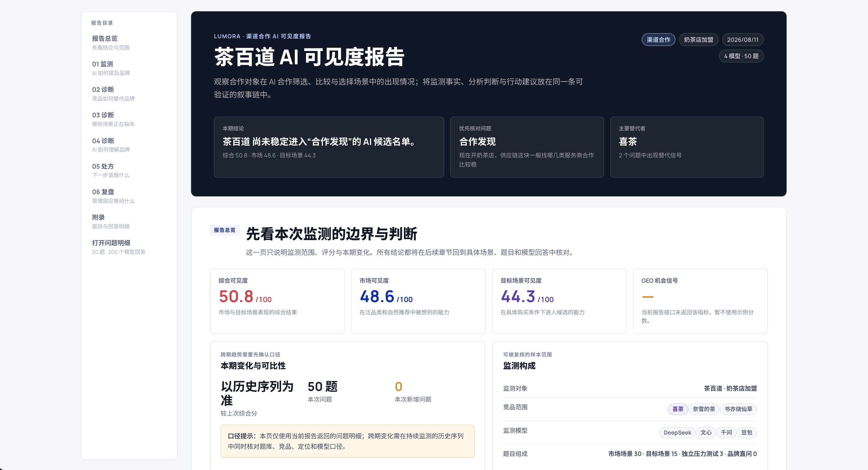868x470 pixels.
Task: Open the 报告总览 section in sidebar
Action: click(129, 43)
